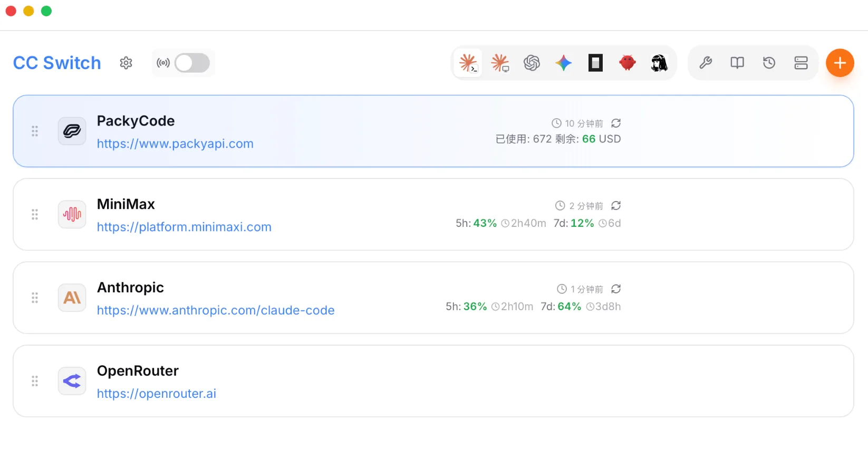The height and width of the screenshot is (459, 868).
Task: Click Anthropic '1 分钟前' timestamp
Action: point(586,289)
